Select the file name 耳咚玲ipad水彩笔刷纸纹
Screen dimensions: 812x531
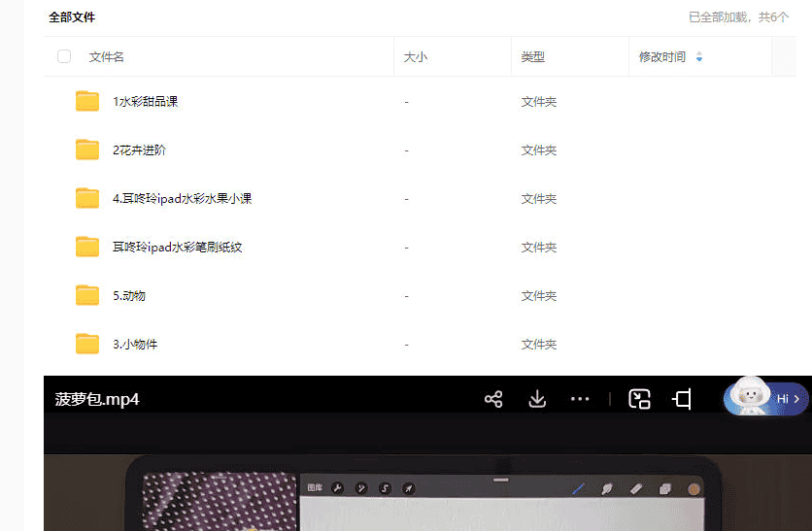point(177,248)
